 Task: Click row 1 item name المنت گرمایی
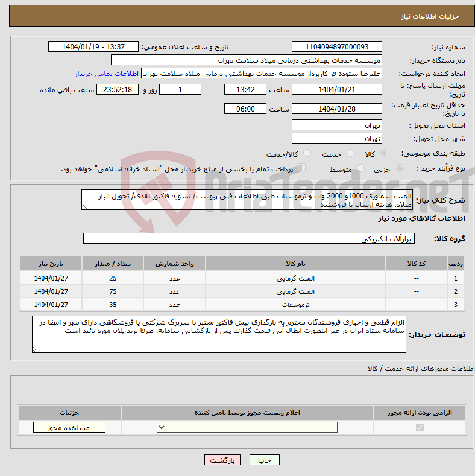tap(295, 278)
